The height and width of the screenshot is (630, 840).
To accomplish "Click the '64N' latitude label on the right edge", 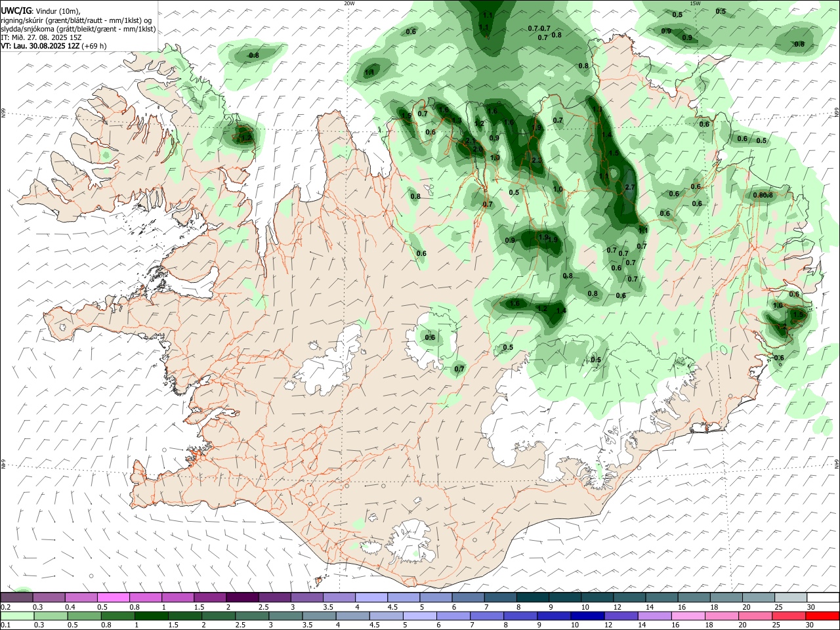I will 837,463.
